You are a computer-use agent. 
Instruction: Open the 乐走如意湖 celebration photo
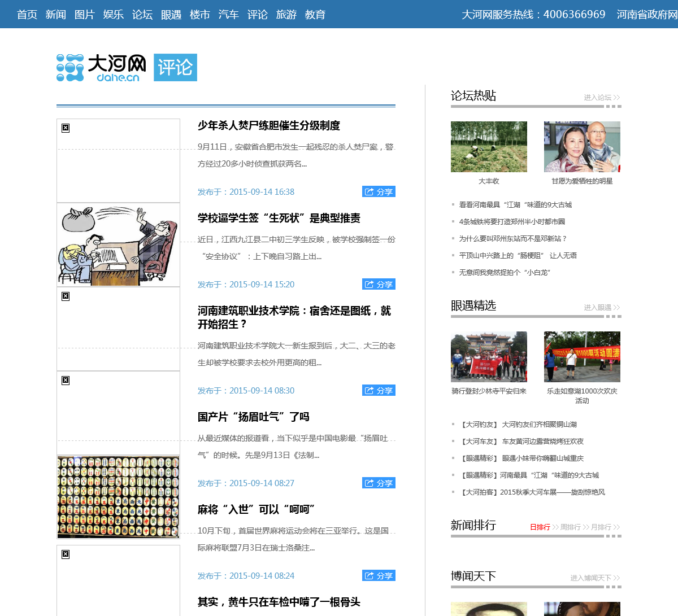pos(582,357)
